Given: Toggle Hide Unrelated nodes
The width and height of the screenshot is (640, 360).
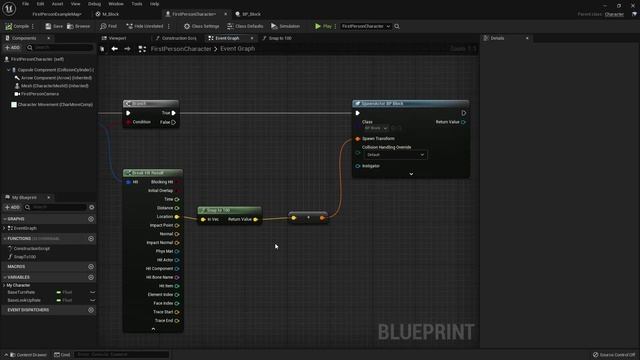Looking at the screenshot, I should point(144,26).
